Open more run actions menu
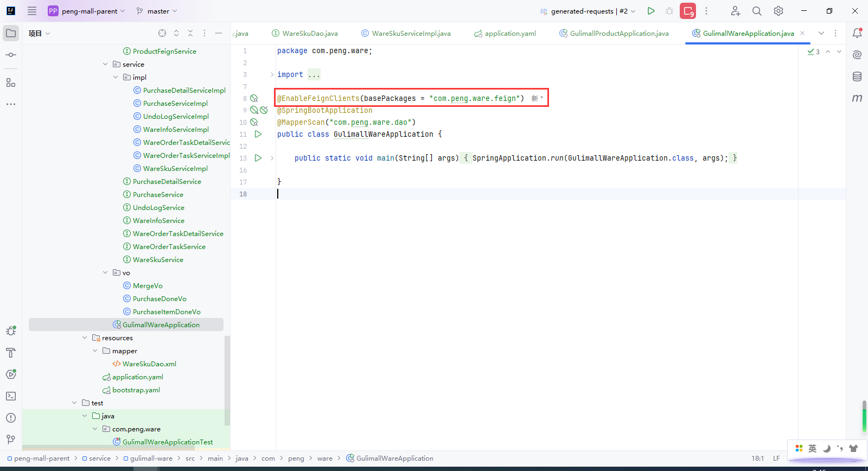This screenshot has width=868, height=471. click(x=706, y=11)
